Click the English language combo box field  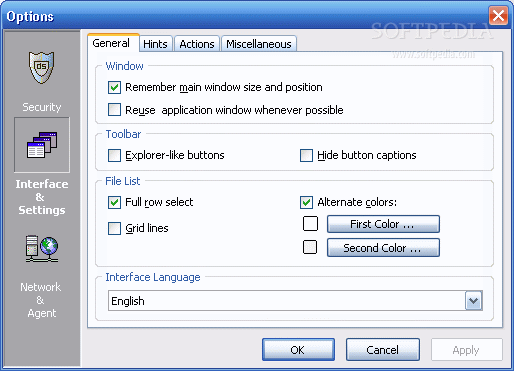295,301
